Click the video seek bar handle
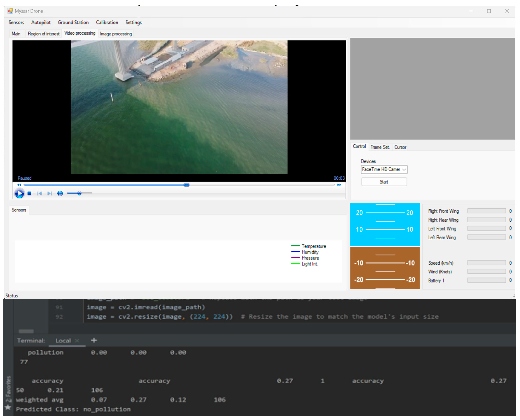The height and width of the screenshot is (420, 520). coord(186,185)
